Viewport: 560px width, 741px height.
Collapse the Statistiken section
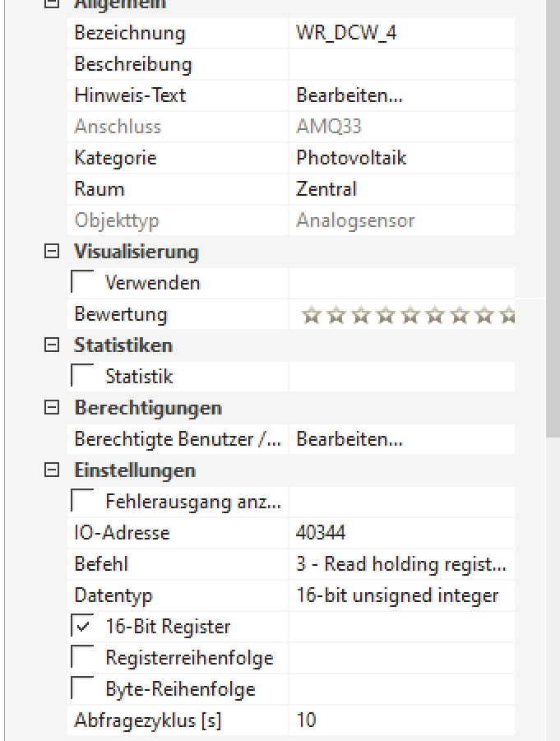(53, 345)
